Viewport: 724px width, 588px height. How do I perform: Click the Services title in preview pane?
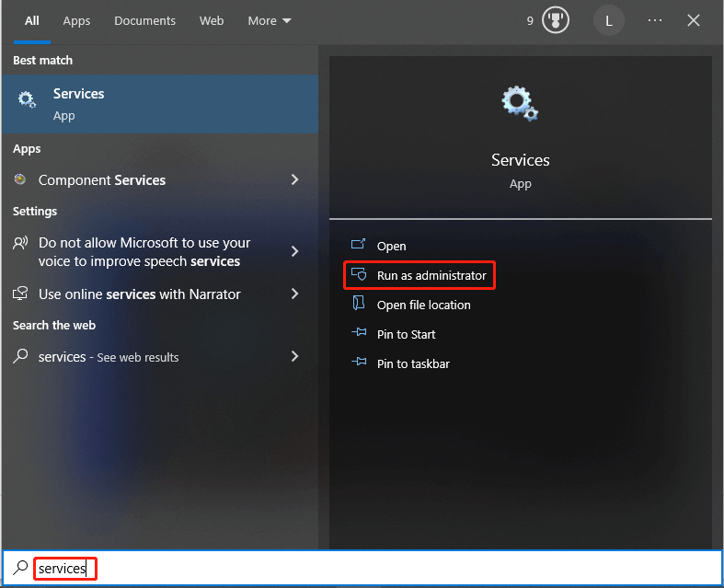(521, 160)
